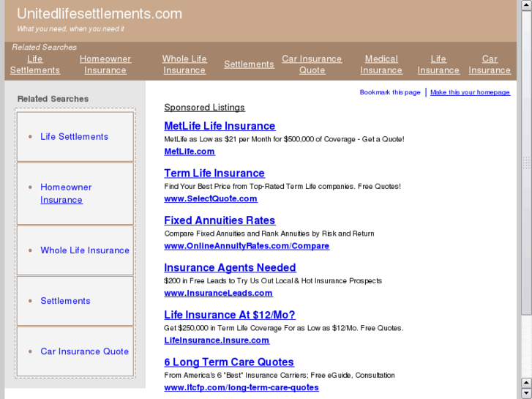Open Life Insurance At $12/Mo listing
The height and width of the screenshot is (399, 532).
[230, 315]
